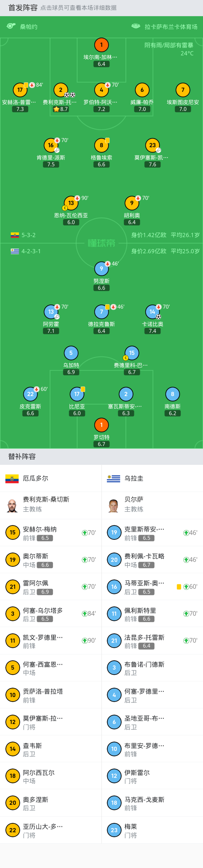Select 卡诺比奥's number 14 player circle
Viewport: 203px width, 868px height.
[153, 312]
